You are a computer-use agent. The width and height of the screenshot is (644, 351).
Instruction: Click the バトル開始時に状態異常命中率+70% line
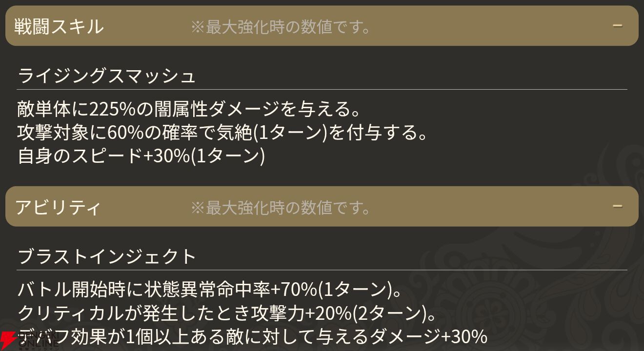point(210,290)
